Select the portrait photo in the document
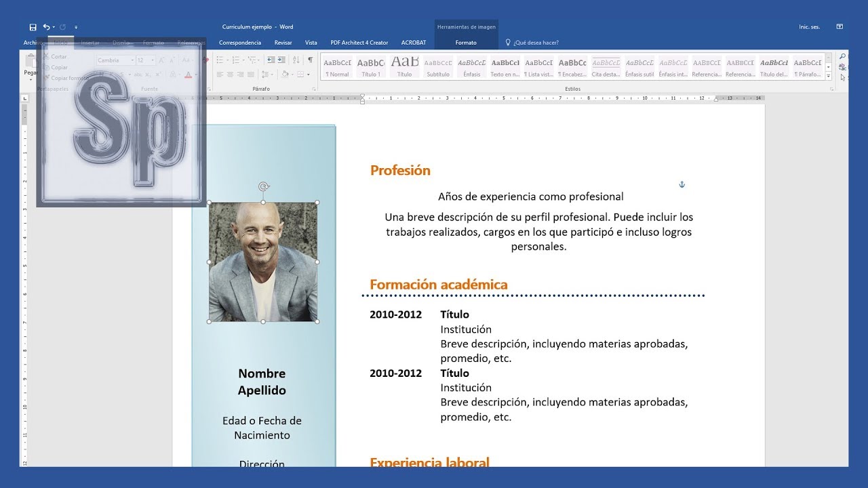The image size is (868, 488). click(x=263, y=262)
